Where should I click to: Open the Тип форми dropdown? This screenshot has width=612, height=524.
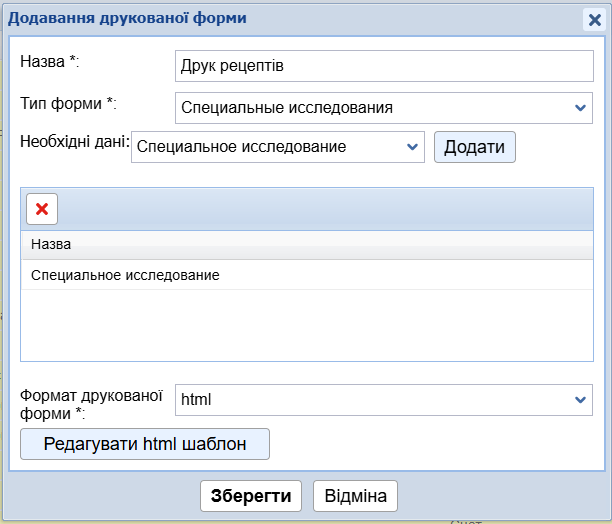[383, 108]
